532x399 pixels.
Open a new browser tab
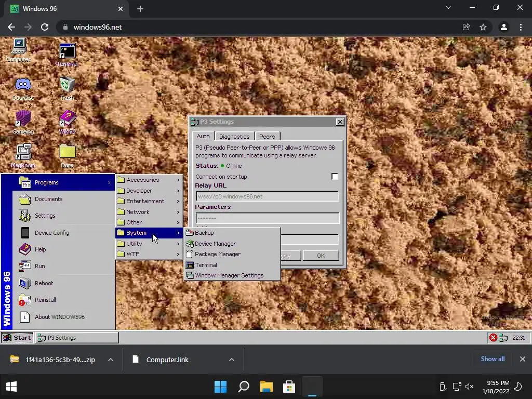coord(140,9)
